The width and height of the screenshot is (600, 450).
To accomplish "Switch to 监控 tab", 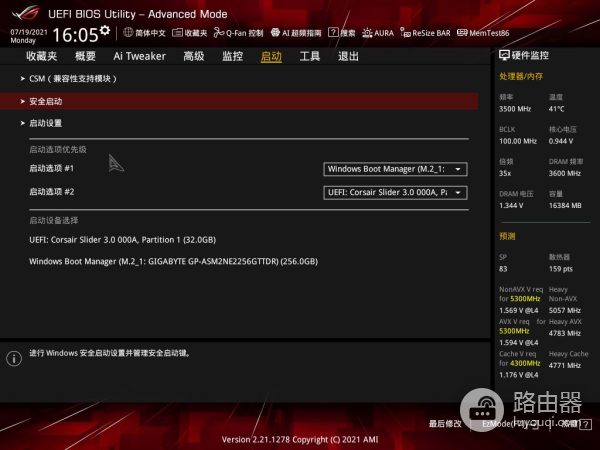I will pos(233,56).
